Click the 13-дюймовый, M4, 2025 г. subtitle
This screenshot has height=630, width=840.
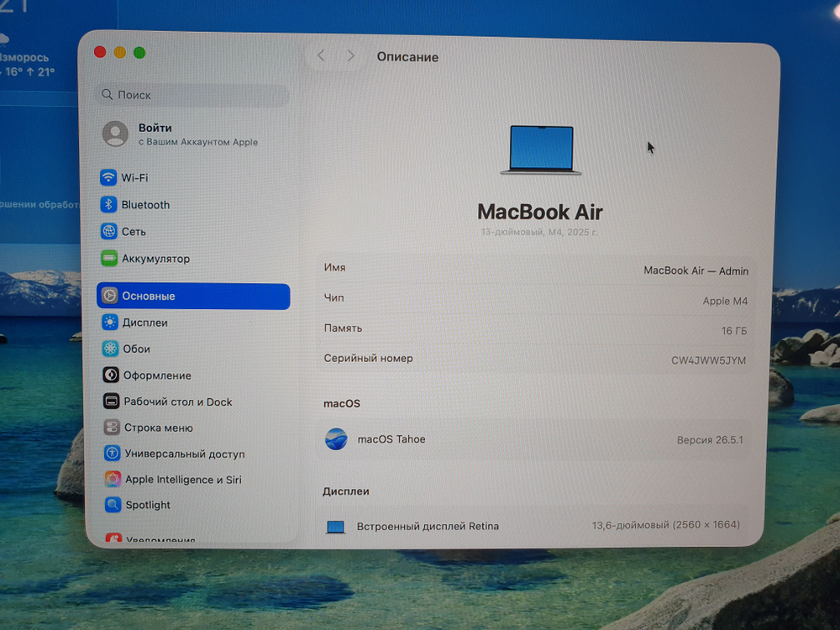[539, 232]
